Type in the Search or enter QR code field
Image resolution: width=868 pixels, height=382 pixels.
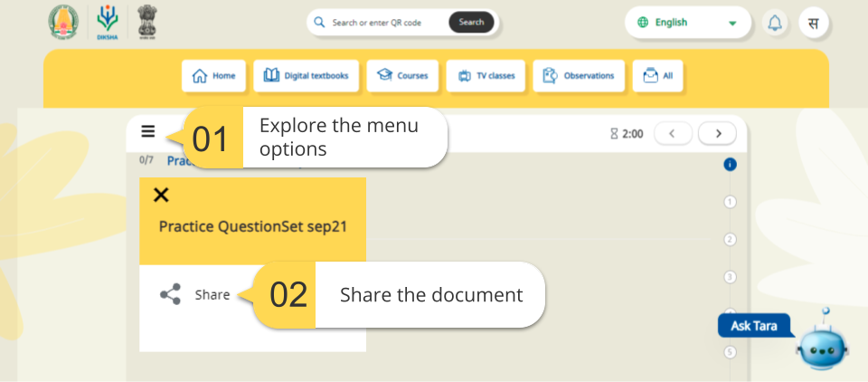pyautogui.click(x=384, y=23)
